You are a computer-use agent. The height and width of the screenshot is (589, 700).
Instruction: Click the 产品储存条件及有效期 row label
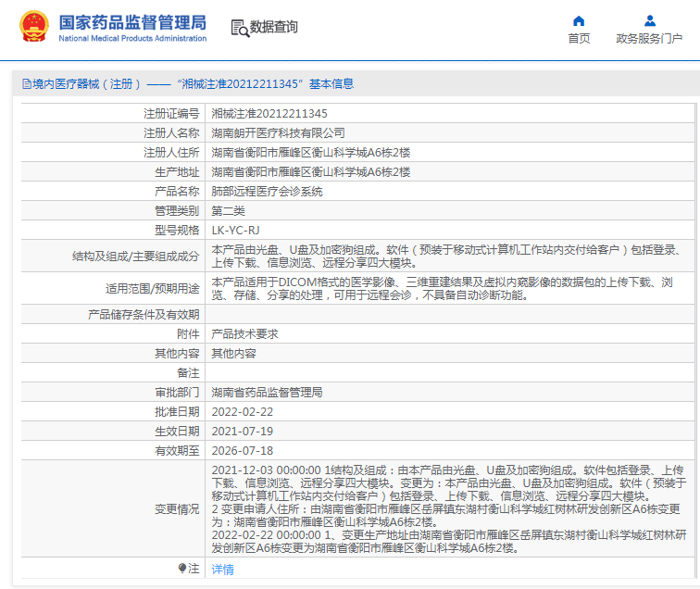pos(144,314)
